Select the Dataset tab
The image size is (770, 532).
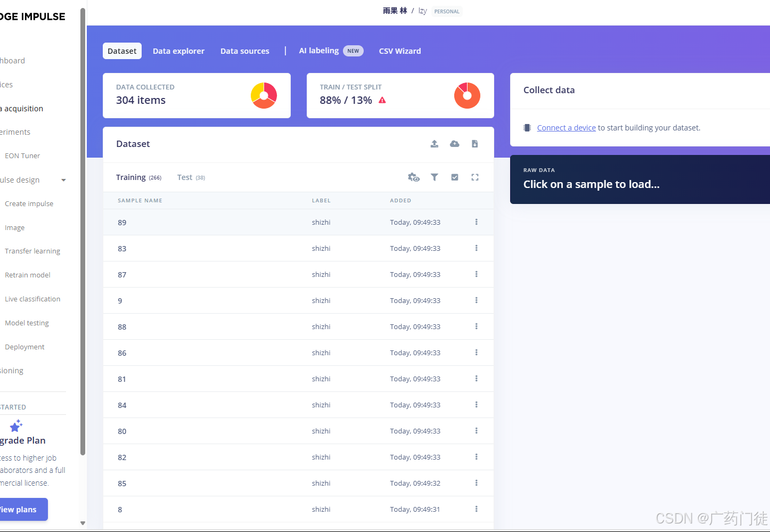[122, 51]
